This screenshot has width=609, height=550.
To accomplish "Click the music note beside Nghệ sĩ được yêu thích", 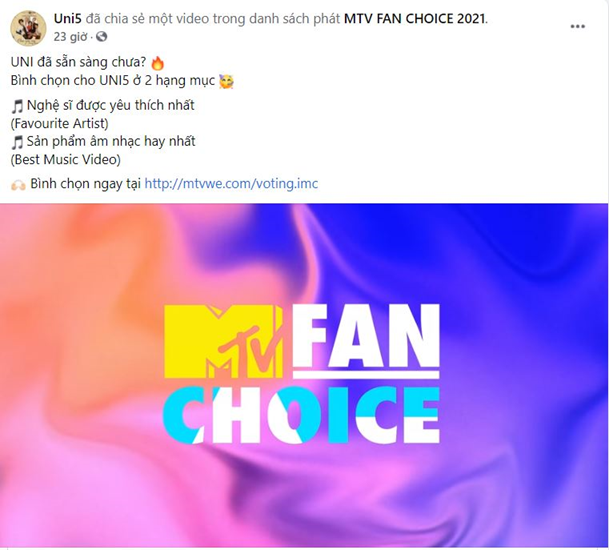I will pyautogui.click(x=17, y=106).
